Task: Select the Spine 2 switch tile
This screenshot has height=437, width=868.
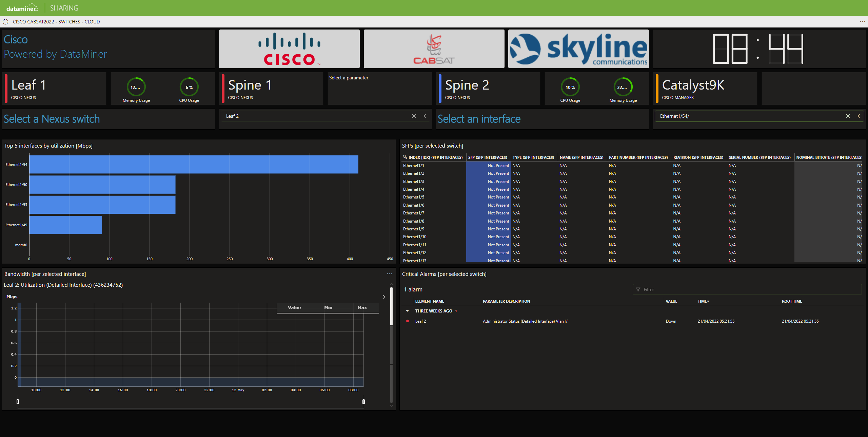Action: [488, 88]
